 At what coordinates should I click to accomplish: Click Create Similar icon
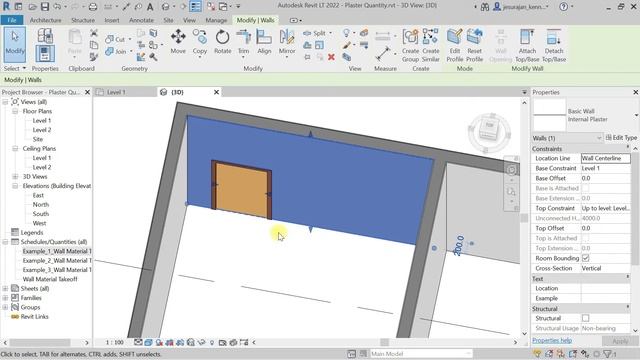(431, 45)
